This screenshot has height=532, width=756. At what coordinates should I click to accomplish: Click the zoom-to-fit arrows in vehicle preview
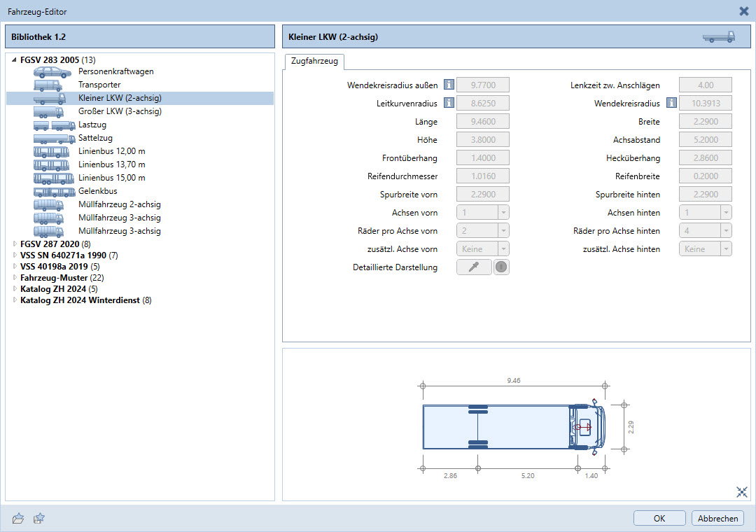pyautogui.click(x=742, y=492)
